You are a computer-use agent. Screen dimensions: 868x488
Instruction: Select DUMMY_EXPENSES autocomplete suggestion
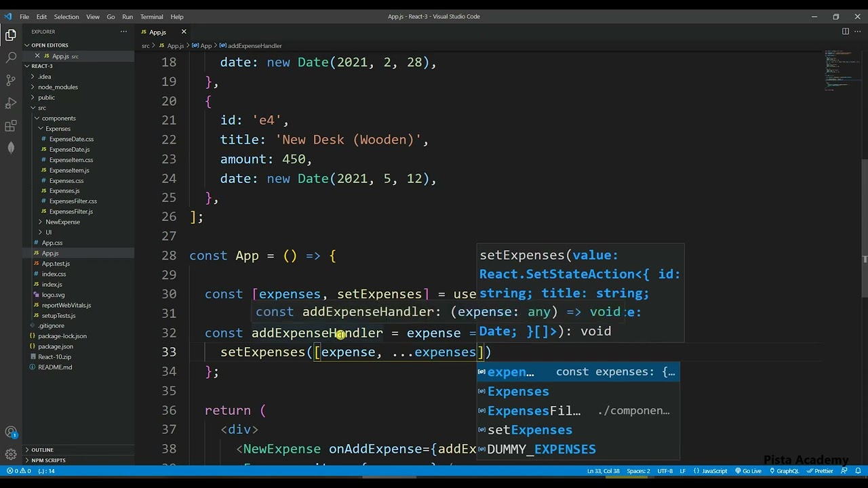[578, 449]
